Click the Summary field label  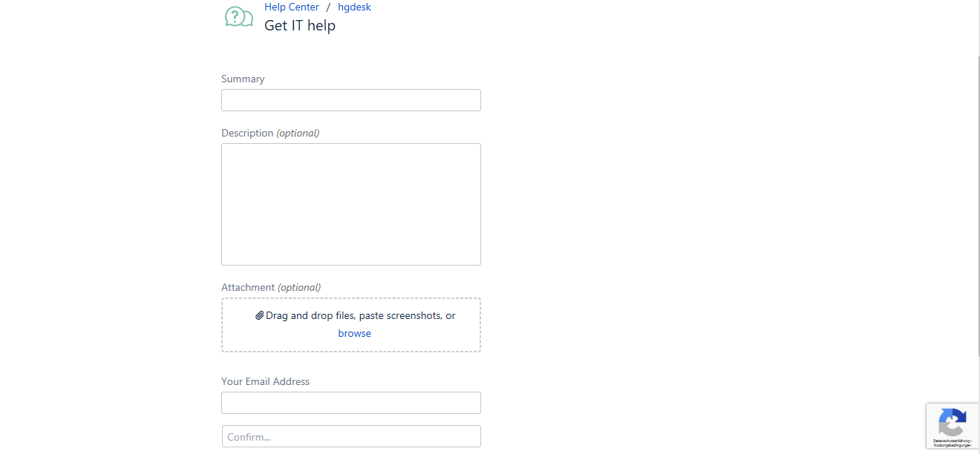[243, 79]
